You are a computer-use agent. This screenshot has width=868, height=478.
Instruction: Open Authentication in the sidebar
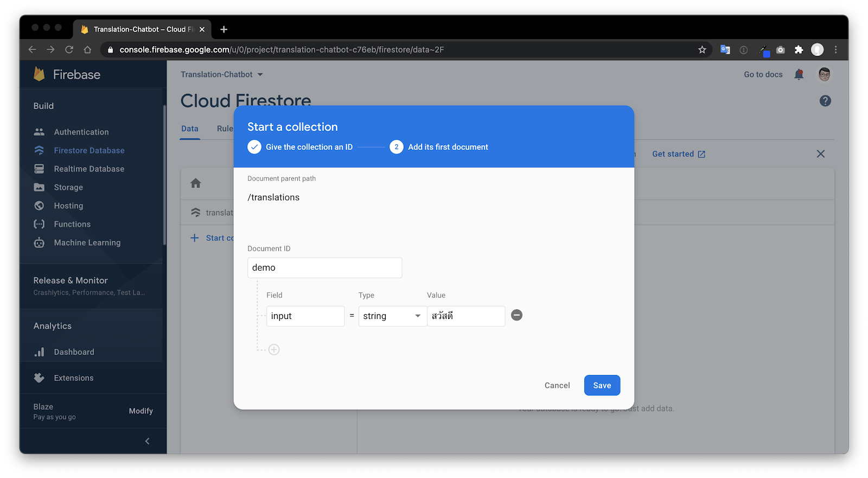point(81,132)
